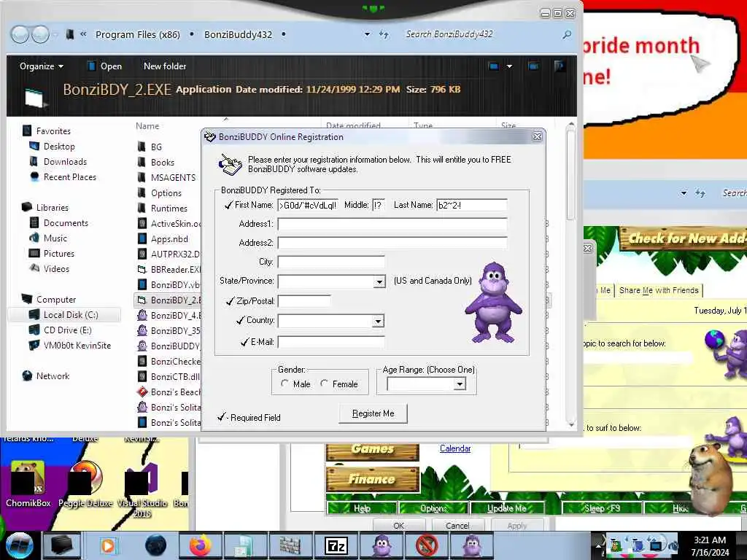Click the City input field
The width and height of the screenshot is (747, 560).
coord(331,262)
